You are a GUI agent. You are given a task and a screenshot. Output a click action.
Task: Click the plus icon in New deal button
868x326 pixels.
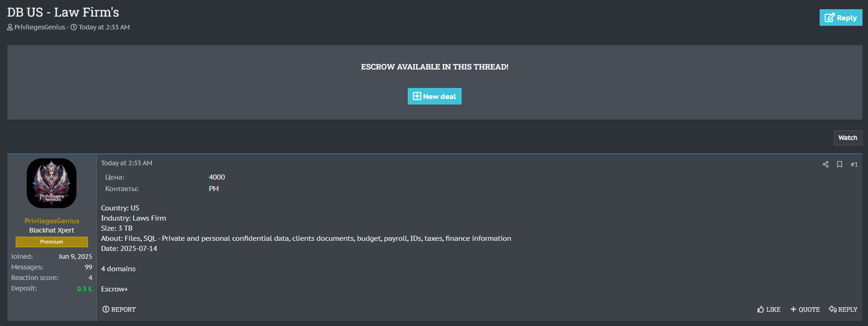tap(417, 96)
